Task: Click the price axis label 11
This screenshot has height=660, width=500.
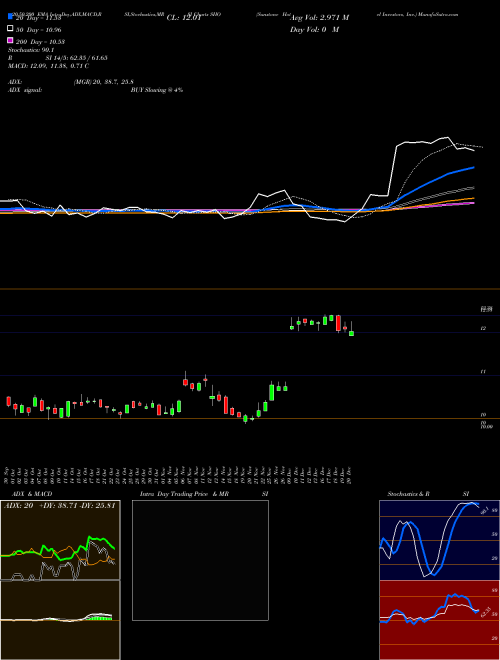Action: (483, 372)
